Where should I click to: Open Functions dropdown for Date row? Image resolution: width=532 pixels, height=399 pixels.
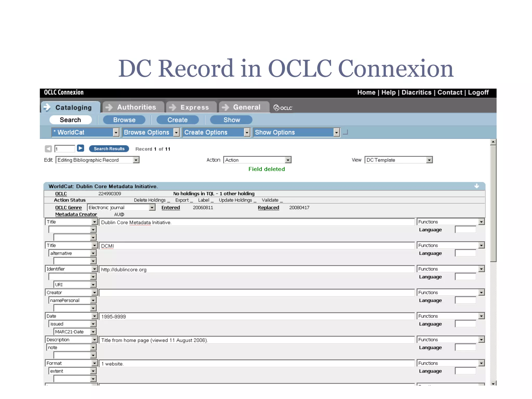(x=451, y=316)
